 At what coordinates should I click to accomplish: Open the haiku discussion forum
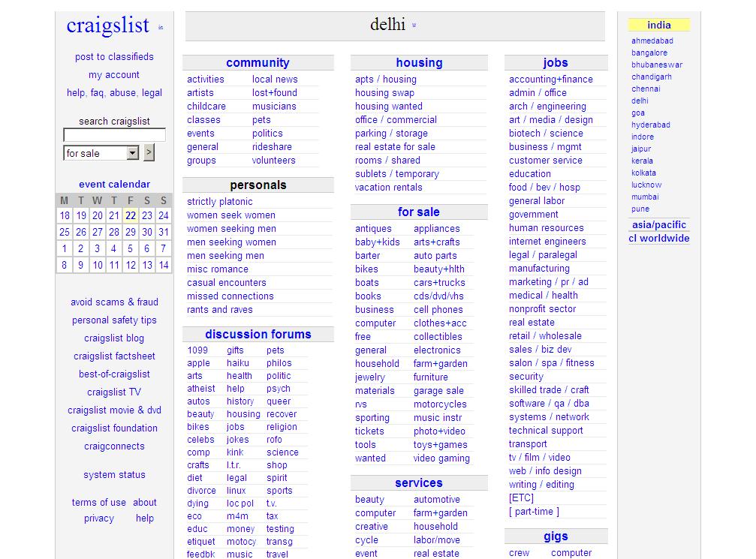click(x=238, y=362)
